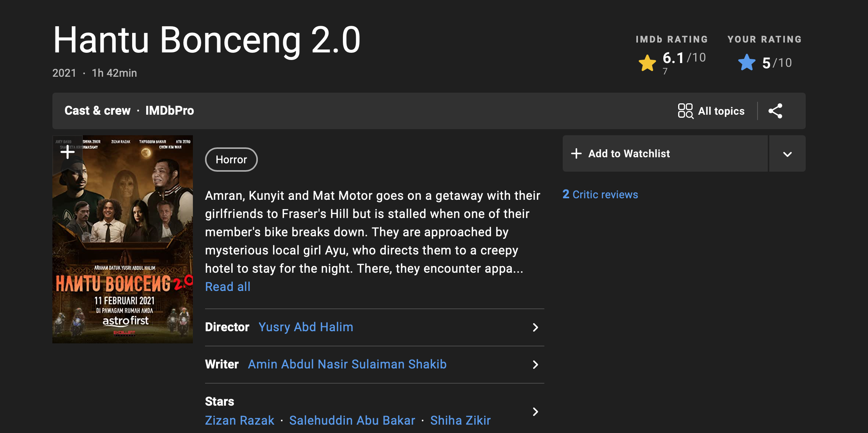868x433 pixels.
Task: Click the yellow IMDb rating star
Action: pyautogui.click(x=647, y=63)
